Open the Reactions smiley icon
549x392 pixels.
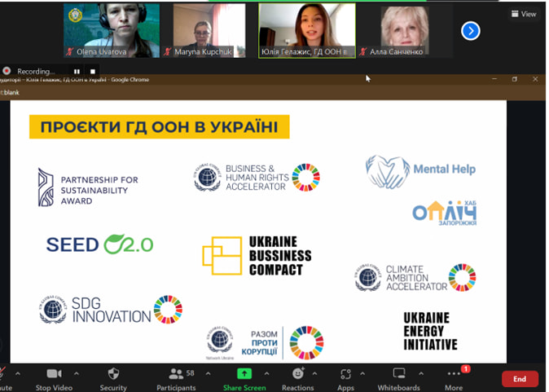pos(298,374)
